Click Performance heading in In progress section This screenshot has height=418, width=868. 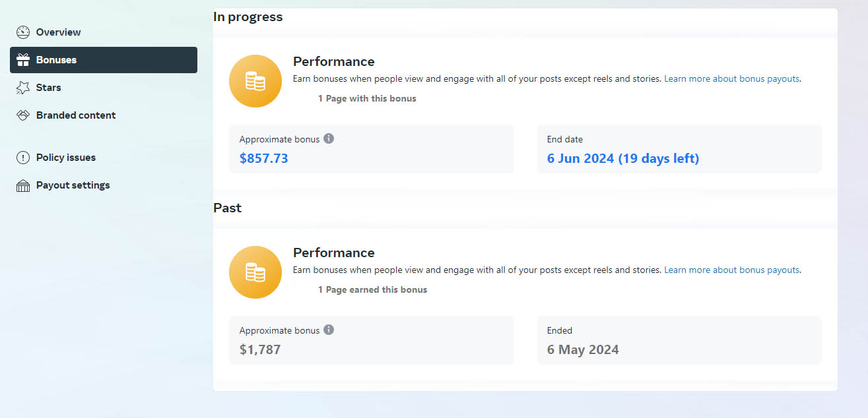[x=333, y=61]
